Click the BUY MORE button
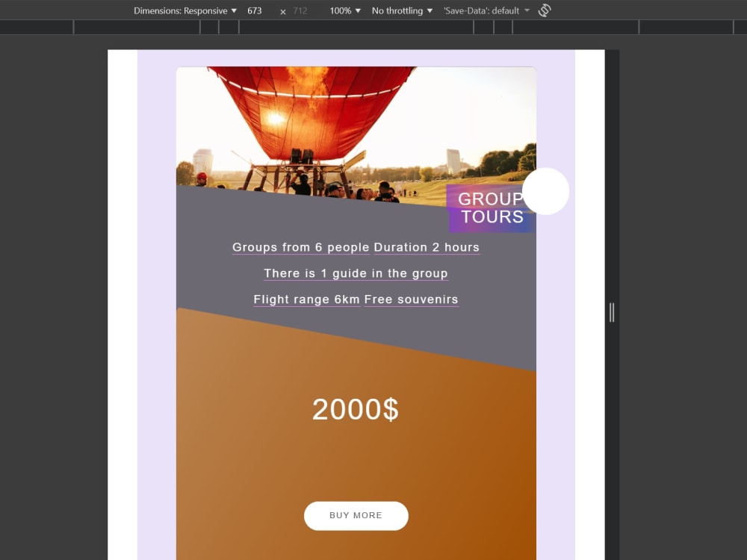 356,516
